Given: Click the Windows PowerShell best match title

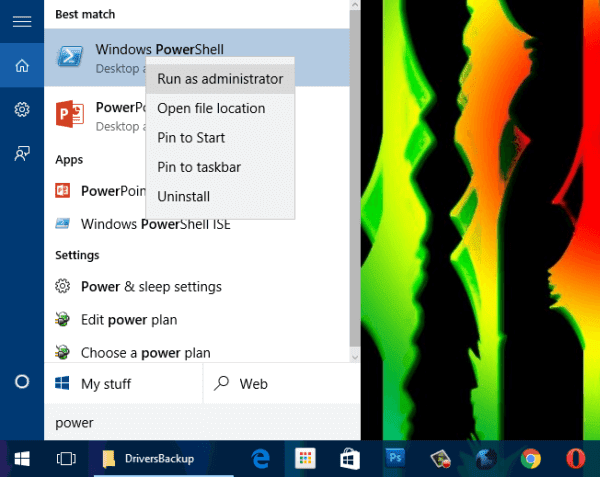Looking at the screenshot, I should click(x=160, y=49).
